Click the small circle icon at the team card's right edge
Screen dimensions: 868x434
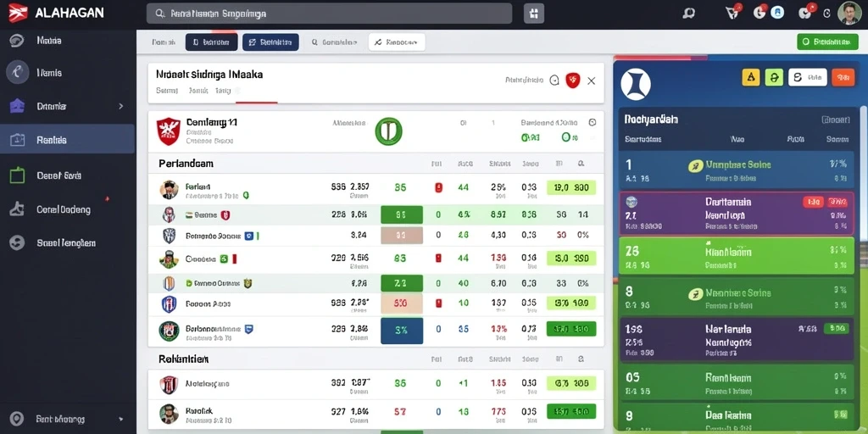click(593, 122)
